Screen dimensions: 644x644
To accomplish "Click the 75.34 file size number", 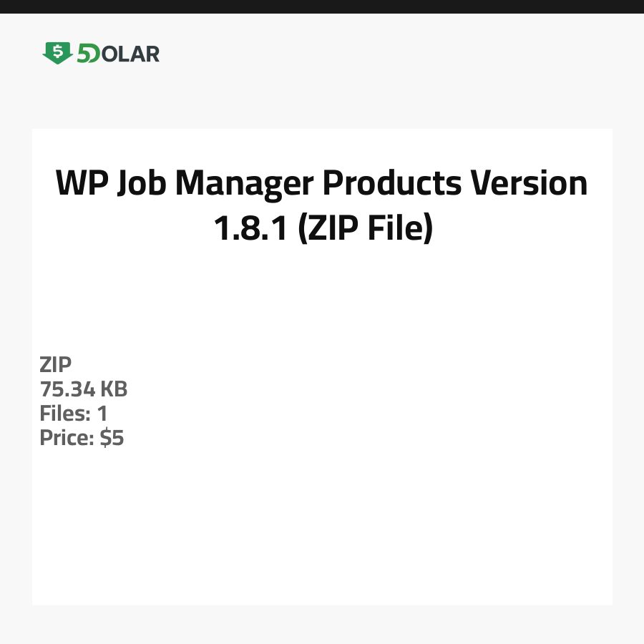I will pos(67,389).
